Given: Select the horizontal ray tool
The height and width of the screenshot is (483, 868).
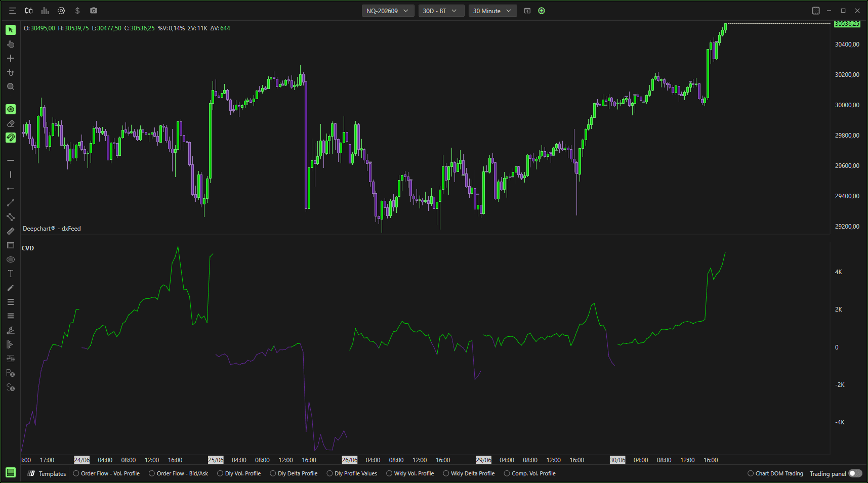Looking at the screenshot, I should coord(11,189).
